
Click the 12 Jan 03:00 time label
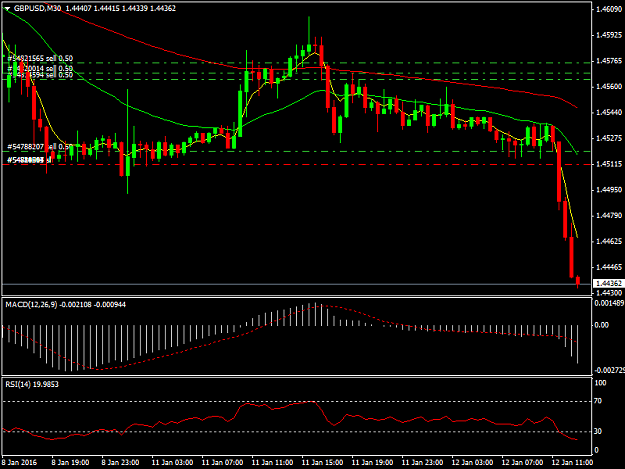[x=472, y=463]
